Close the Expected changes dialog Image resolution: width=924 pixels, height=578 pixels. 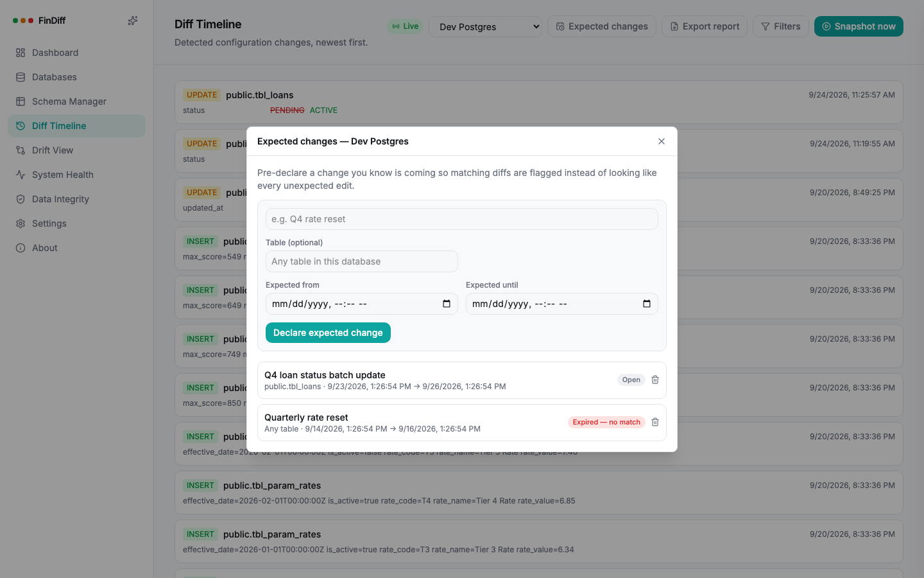pos(662,141)
